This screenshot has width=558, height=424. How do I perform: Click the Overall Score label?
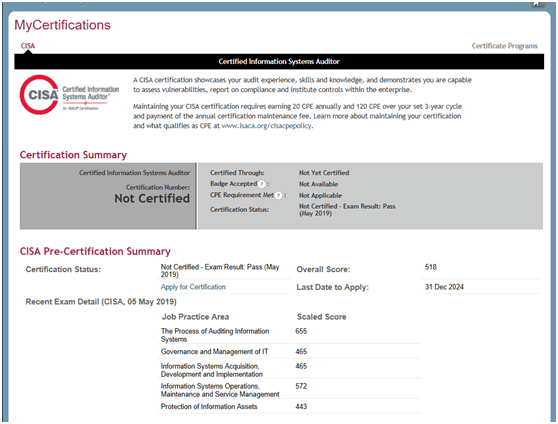(x=323, y=269)
